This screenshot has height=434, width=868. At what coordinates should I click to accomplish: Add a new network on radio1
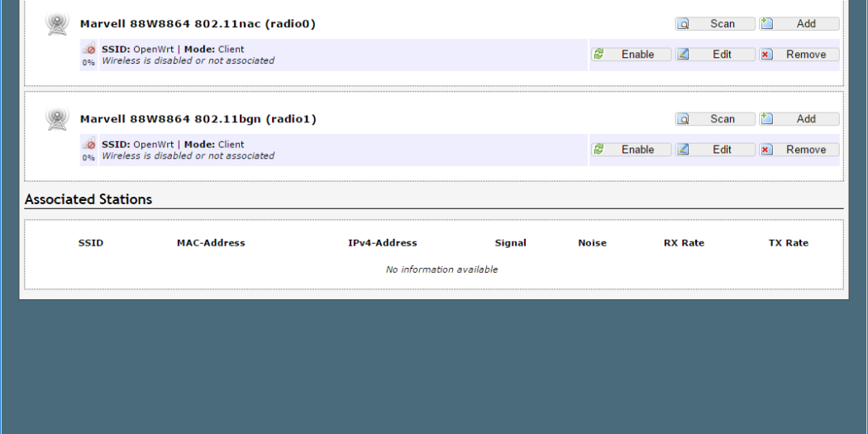(x=799, y=119)
